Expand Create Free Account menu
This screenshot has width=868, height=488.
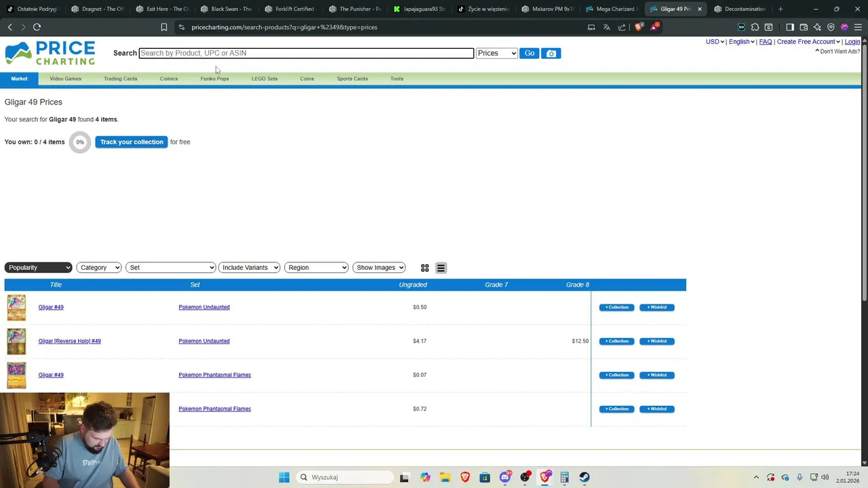point(808,42)
